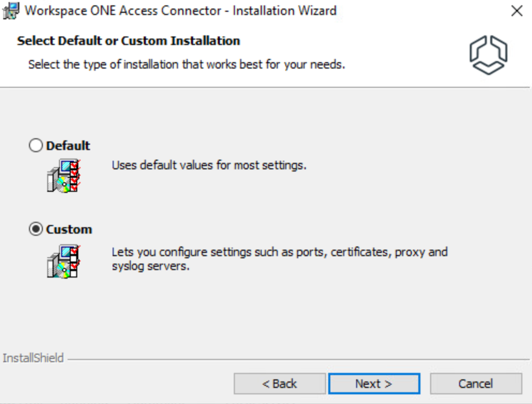Close the Installation Wizard window
The width and height of the screenshot is (532, 404).
point(516,11)
